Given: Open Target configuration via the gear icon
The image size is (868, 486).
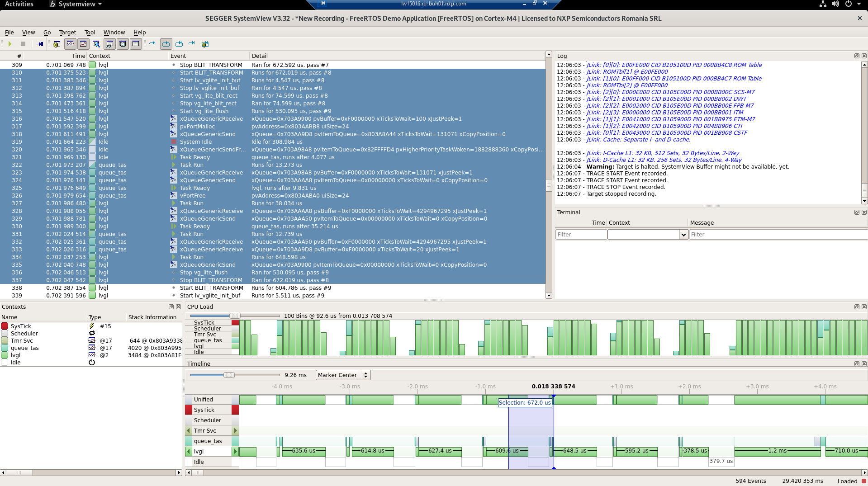Looking at the screenshot, I should coord(56,44).
